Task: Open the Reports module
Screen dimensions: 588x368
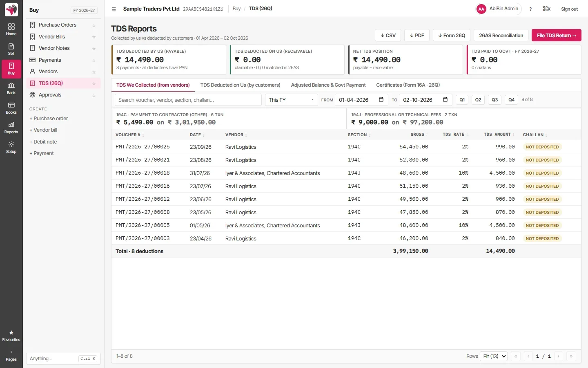Action: pos(11,128)
